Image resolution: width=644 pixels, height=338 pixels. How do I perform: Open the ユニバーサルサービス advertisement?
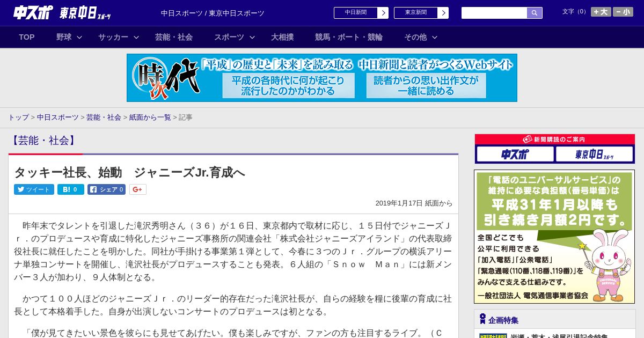point(554,237)
